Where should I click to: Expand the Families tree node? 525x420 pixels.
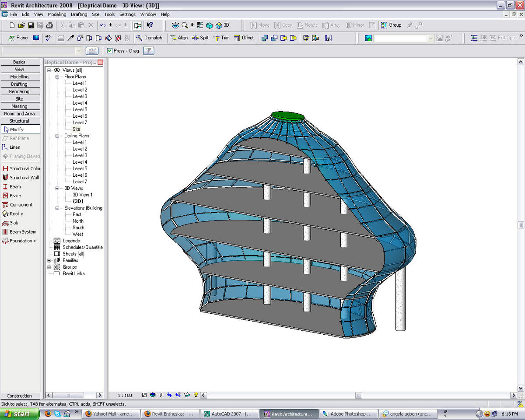(x=49, y=260)
